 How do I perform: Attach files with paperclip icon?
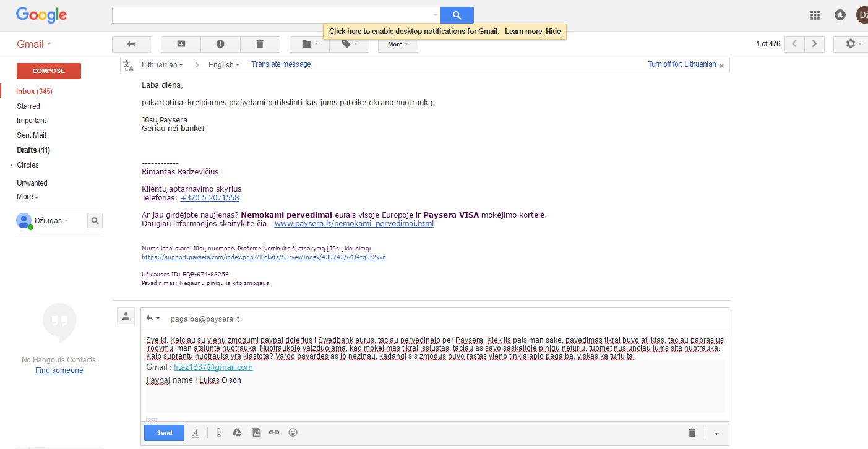coord(218,433)
